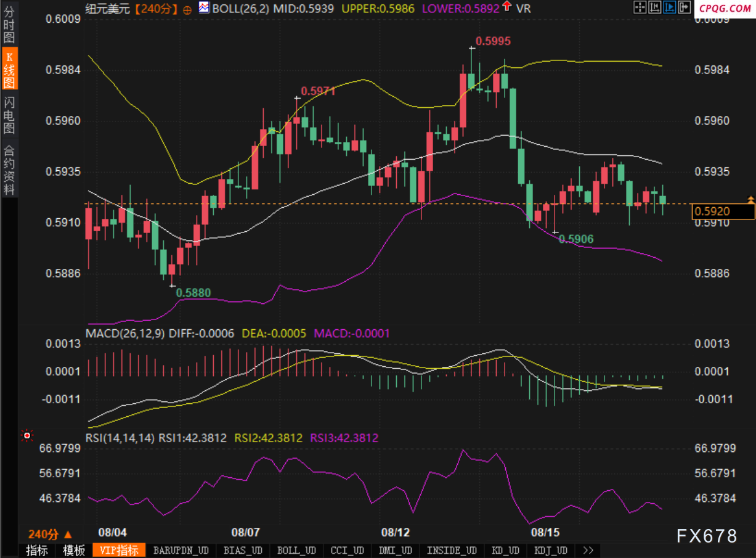Click the 0.5906 low price annotation
756x558 pixels.
tap(576, 239)
